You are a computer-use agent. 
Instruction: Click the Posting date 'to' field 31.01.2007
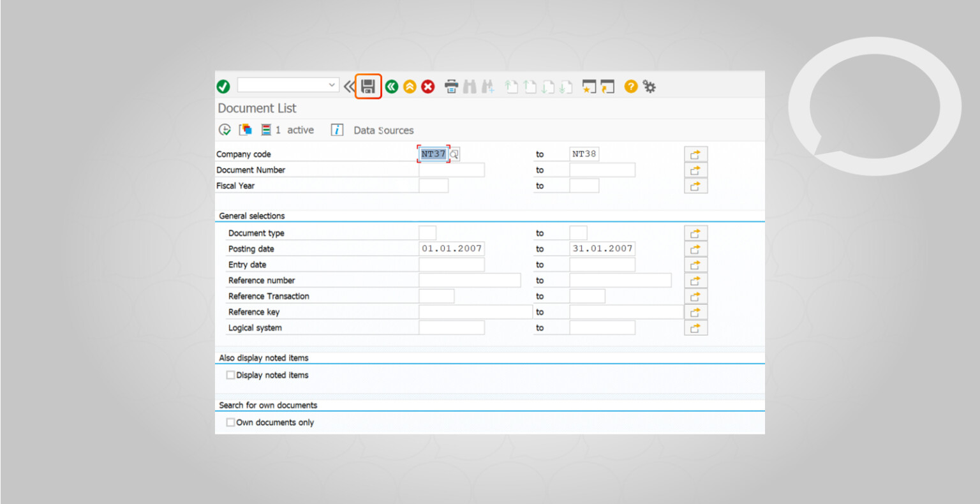[x=602, y=249]
